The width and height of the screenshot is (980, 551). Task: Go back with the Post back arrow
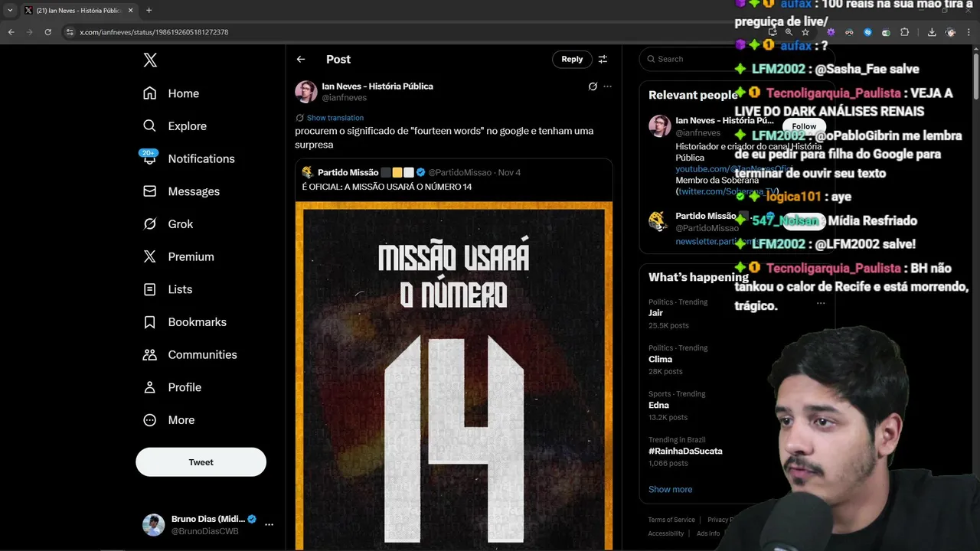[301, 59]
